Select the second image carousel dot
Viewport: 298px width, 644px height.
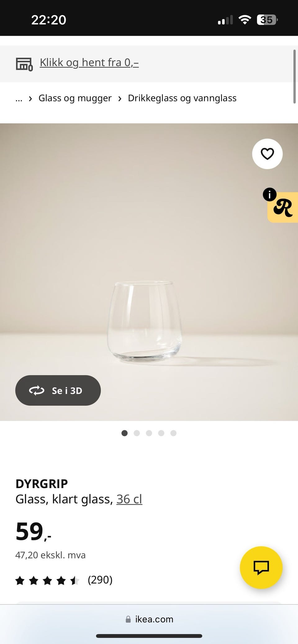tap(137, 433)
